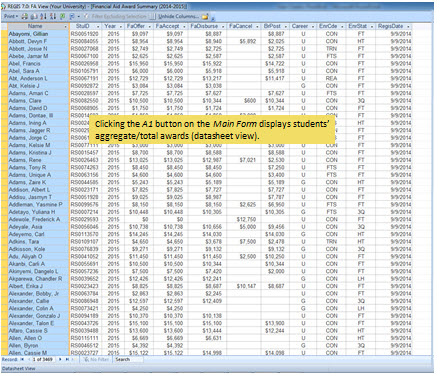437x374 pixels.
Task: Open the Year column filter arrow
Action: click(x=120, y=26)
